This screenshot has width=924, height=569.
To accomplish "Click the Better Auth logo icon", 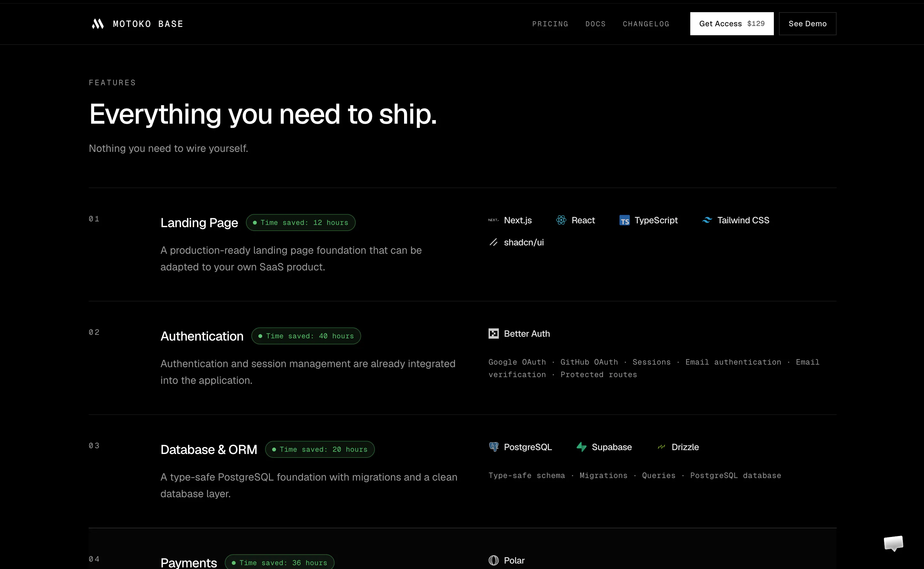I will coord(493,334).
